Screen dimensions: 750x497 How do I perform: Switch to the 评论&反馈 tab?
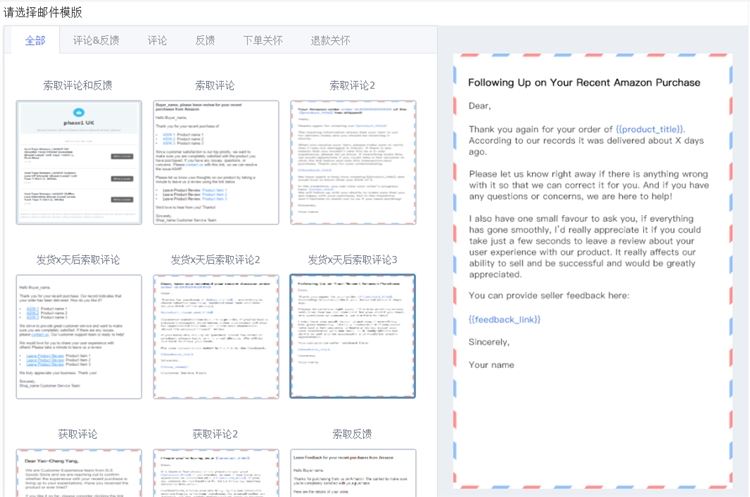(x=96, y=40)
